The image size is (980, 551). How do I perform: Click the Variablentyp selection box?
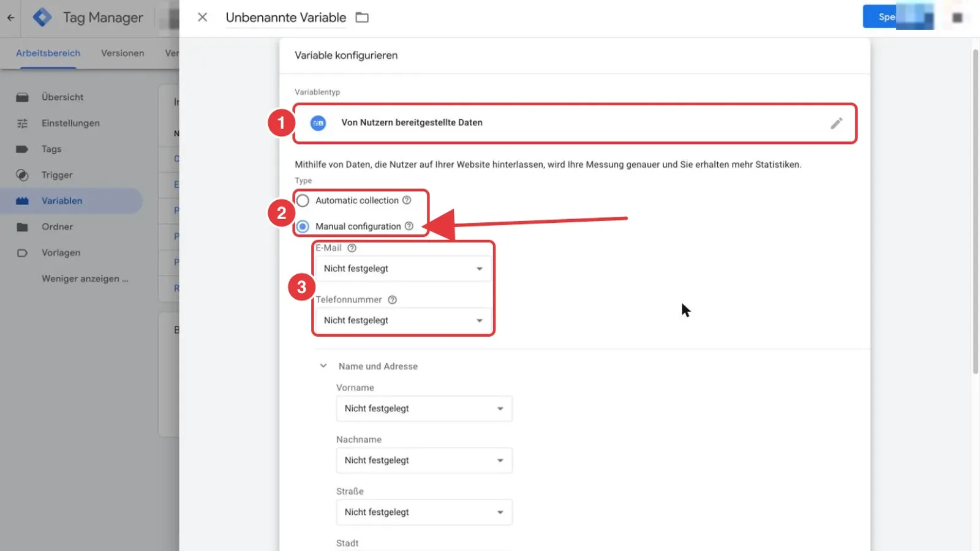click(575, 123)
